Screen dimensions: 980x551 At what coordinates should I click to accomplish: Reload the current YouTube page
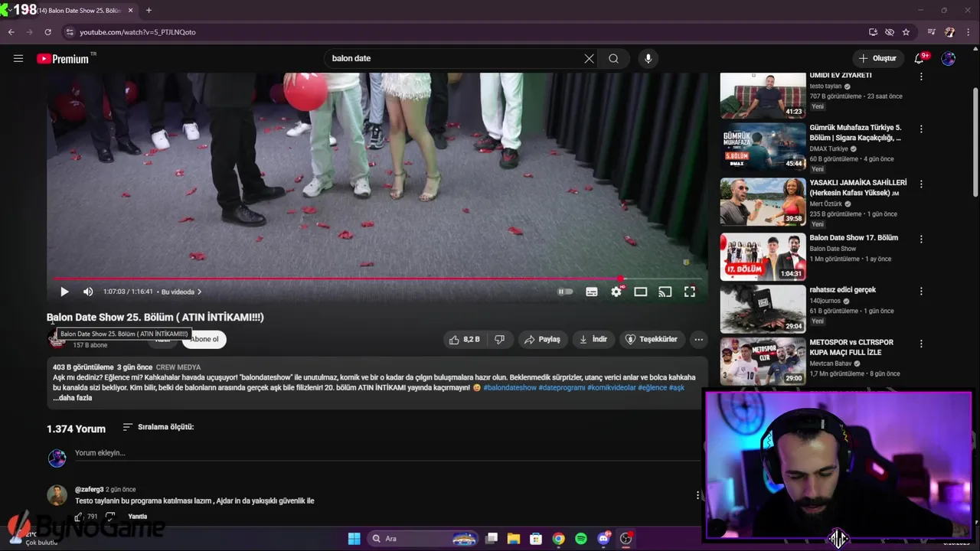coord(47,32)
